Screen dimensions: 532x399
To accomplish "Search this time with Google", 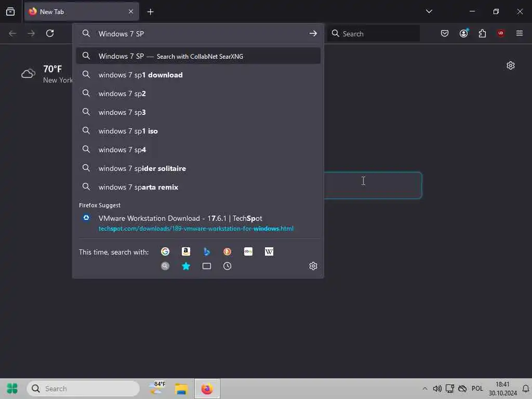I will click(x=165, y=251).
